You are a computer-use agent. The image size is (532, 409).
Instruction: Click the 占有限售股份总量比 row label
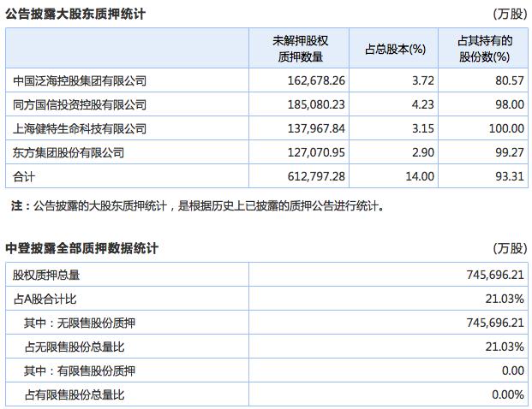point(75,395)
